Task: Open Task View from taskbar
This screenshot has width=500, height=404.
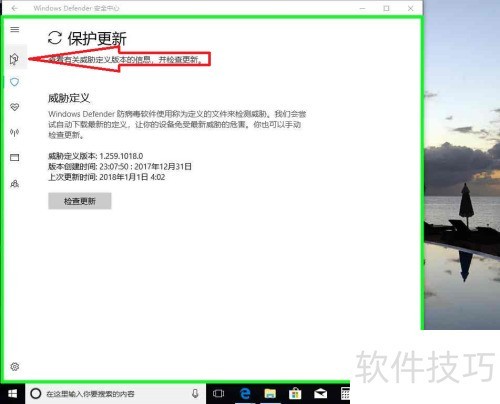Action: 218,394
